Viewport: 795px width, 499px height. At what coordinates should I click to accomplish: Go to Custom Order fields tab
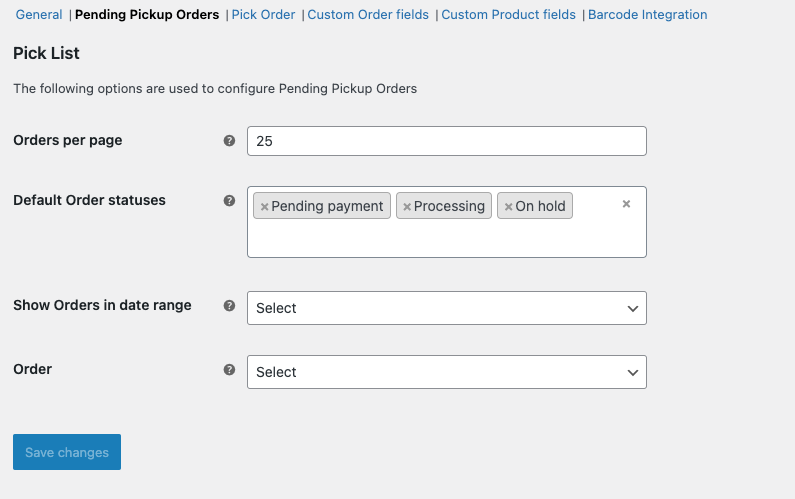click(x=368, y=15)
